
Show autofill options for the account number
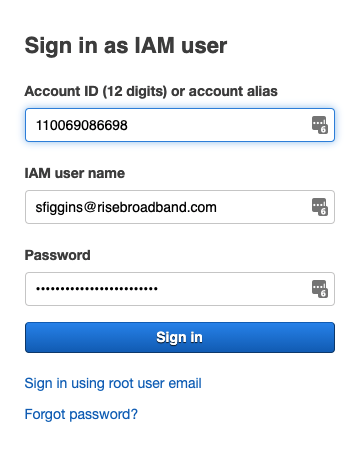pyautogui.click(x=320, y=125)
